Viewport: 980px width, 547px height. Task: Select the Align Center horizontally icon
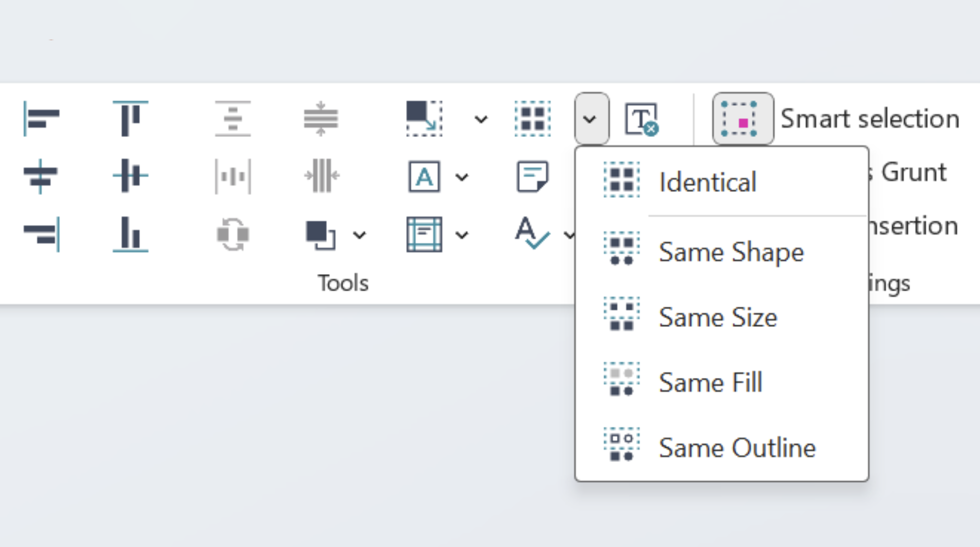pyautogui.click(x=41, y=176)
